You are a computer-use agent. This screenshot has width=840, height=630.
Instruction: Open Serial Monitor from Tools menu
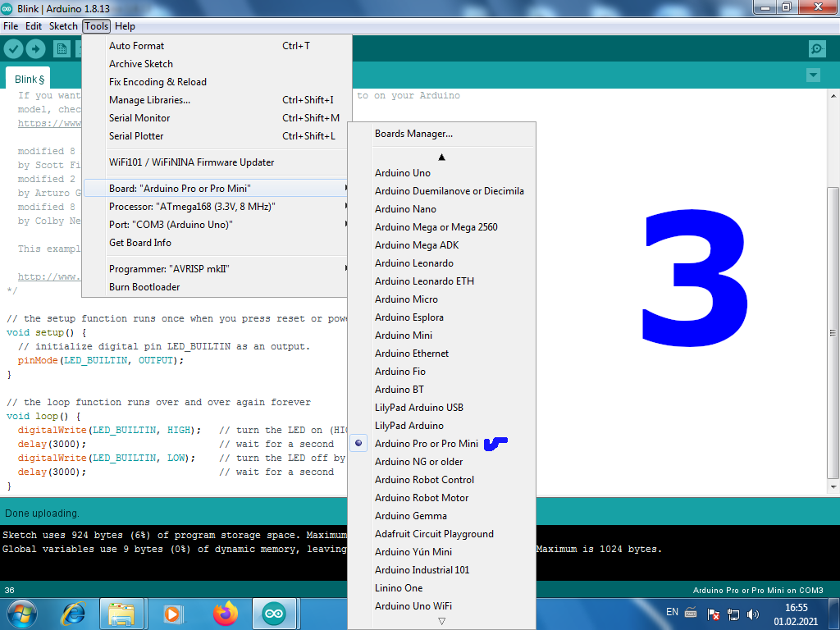217,118
